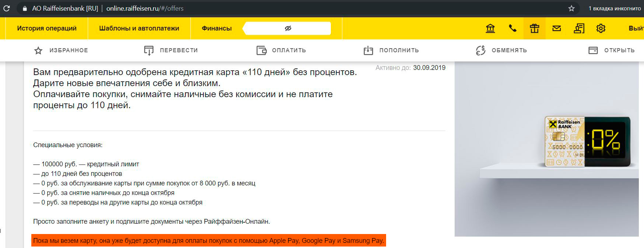This screenshot has width=644, height=248.
Task: Open the gift offers icon
Action: [x=534, y=28]
